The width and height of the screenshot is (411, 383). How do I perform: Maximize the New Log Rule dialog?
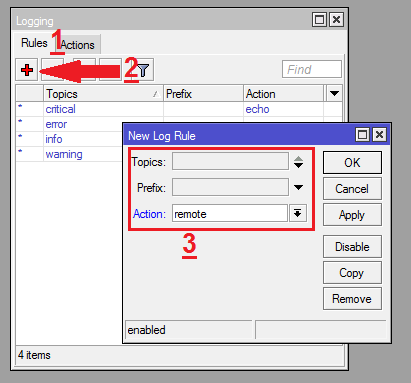pyautogui.click(x=362, y=135)
